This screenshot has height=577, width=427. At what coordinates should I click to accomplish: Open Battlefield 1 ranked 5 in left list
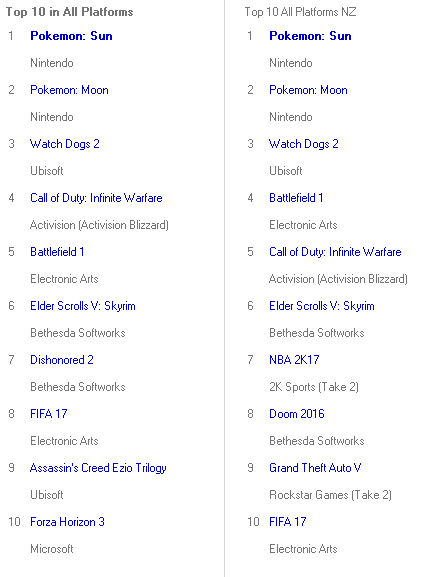57,252
